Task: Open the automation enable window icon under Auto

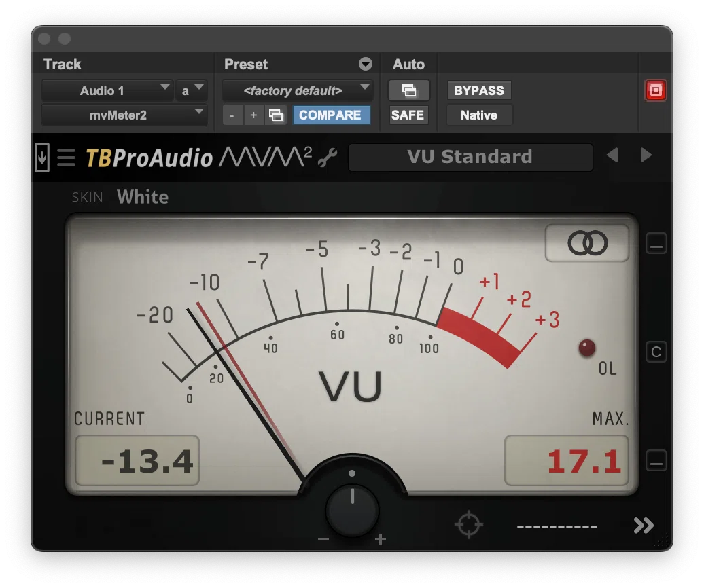Action: (408, 90)
